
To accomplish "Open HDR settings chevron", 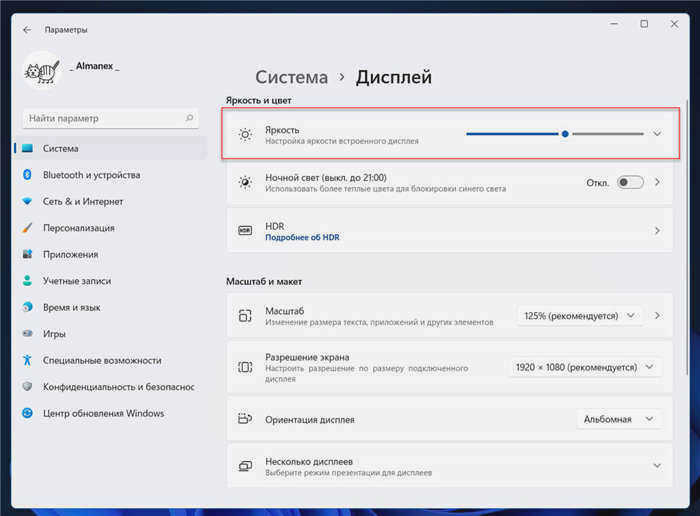I will [657, 230].
